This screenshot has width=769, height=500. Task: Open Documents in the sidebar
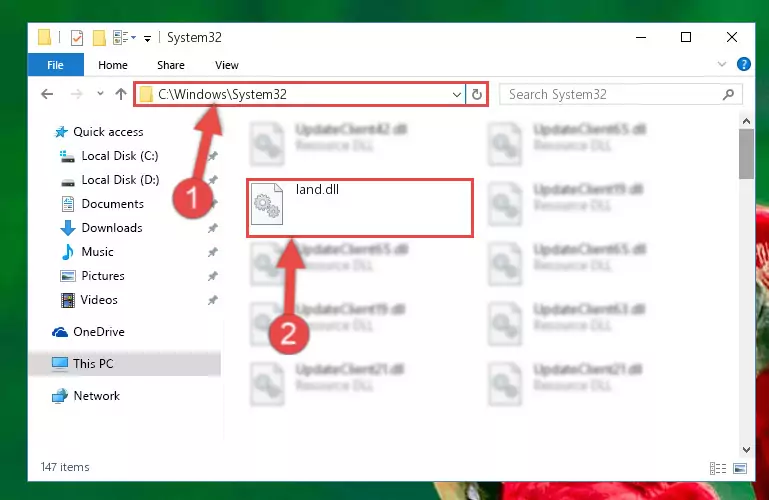(112, 204)
